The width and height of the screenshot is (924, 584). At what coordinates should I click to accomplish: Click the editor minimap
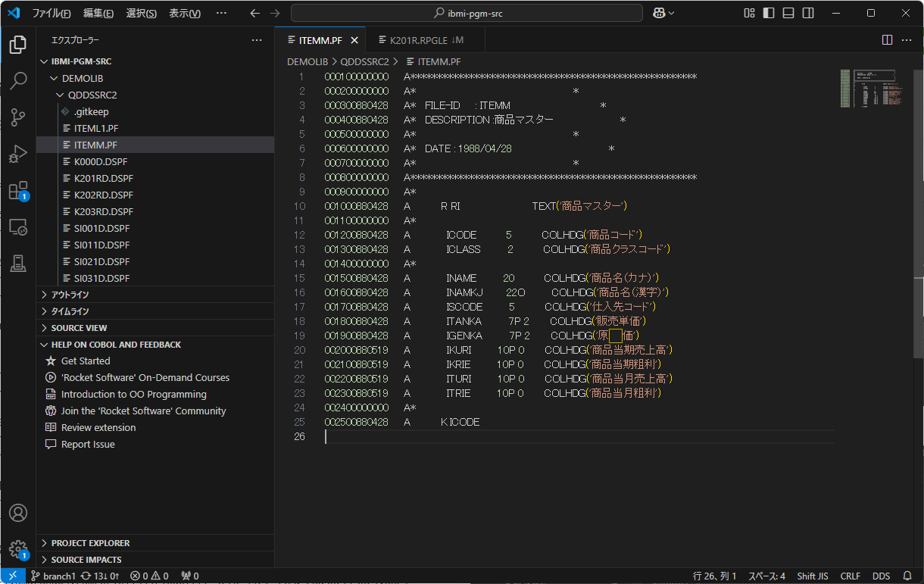point(874,89)
